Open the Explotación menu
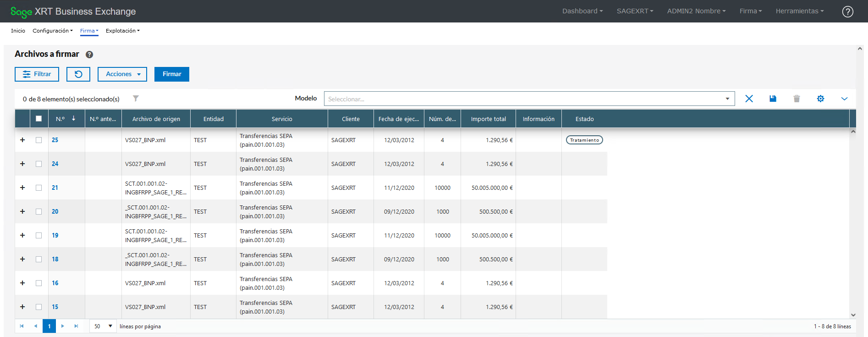The height and width of the screenshot is (337, 868). (122, 31)
